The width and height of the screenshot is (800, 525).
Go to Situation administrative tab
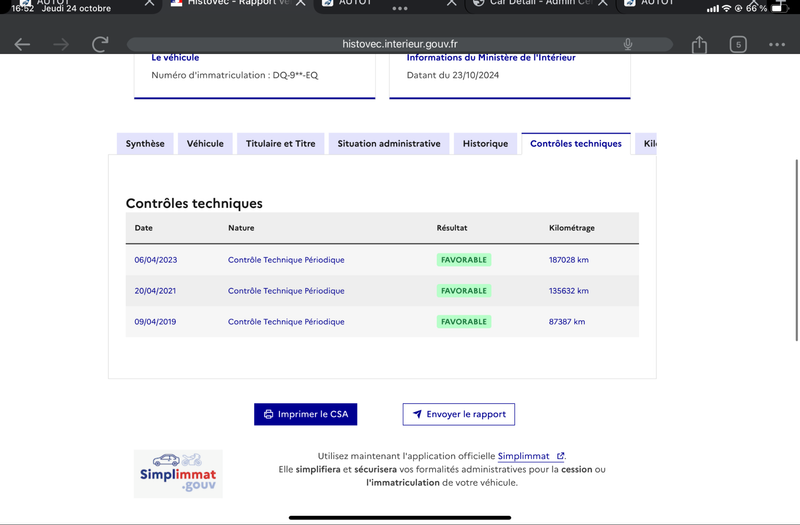389,144
